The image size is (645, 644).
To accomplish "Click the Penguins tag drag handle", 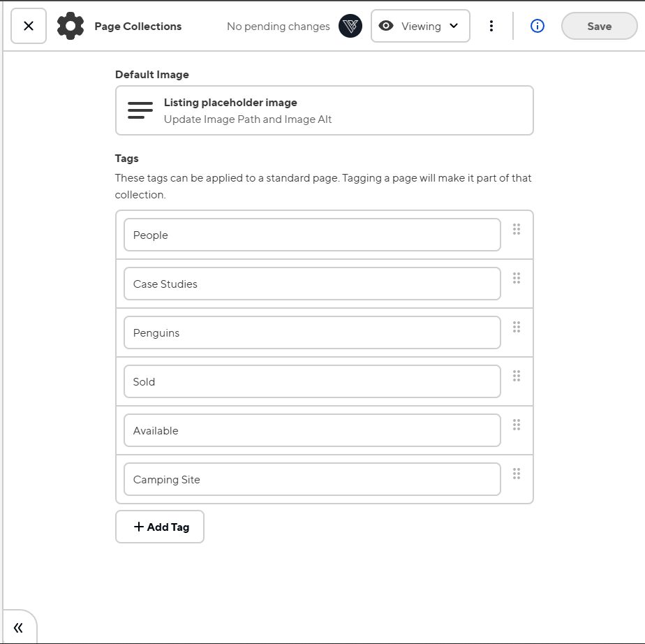I will point(517,327).
